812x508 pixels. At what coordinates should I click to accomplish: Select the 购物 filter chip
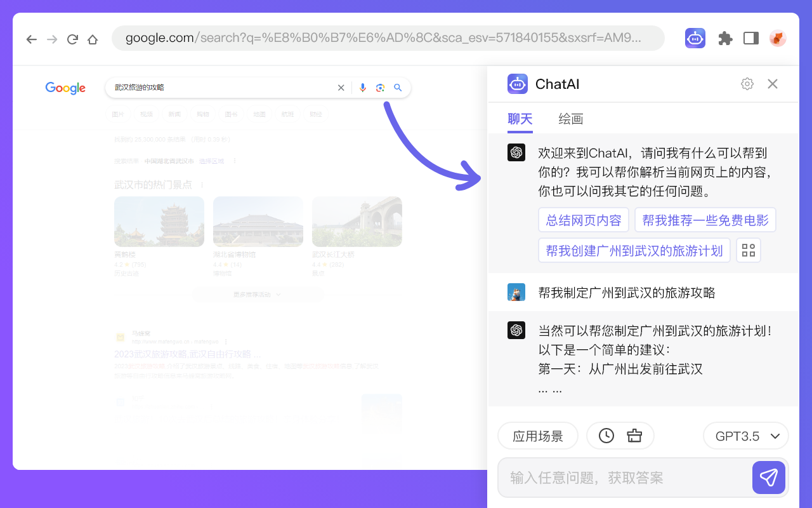click(203, 114)
